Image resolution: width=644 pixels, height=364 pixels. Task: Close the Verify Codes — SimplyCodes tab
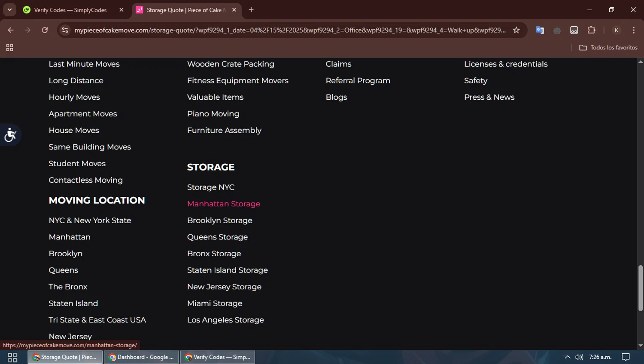(x=122, y=10)
